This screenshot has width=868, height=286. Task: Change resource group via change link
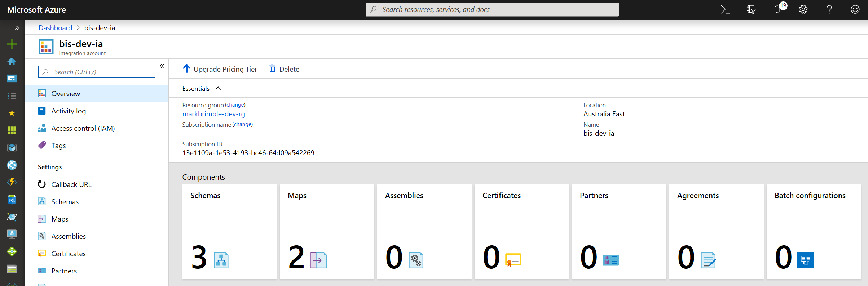pyautogui.click(x=235, y=105)
